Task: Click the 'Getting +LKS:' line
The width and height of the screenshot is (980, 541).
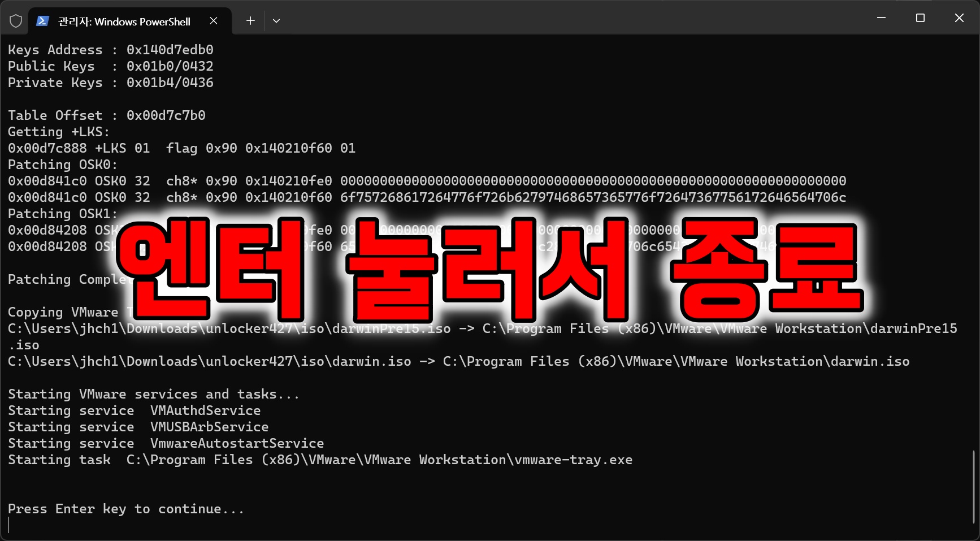Action: click(59, 132)
